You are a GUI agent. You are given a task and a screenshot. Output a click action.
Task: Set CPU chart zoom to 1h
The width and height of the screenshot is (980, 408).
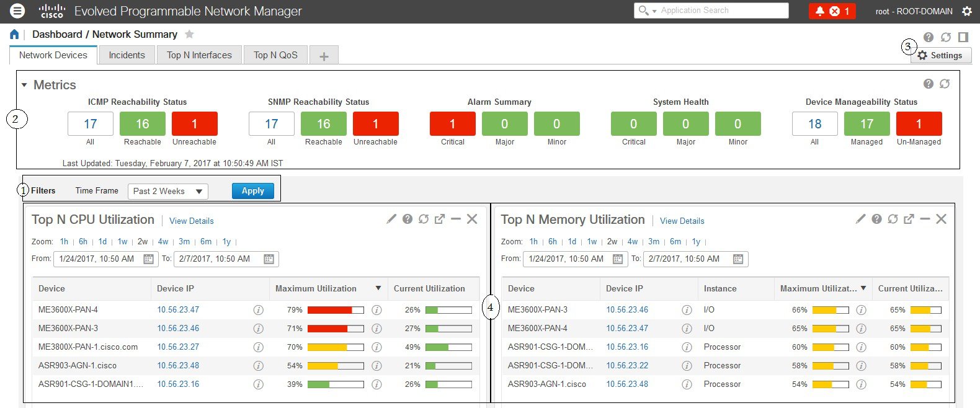(64, 242)
